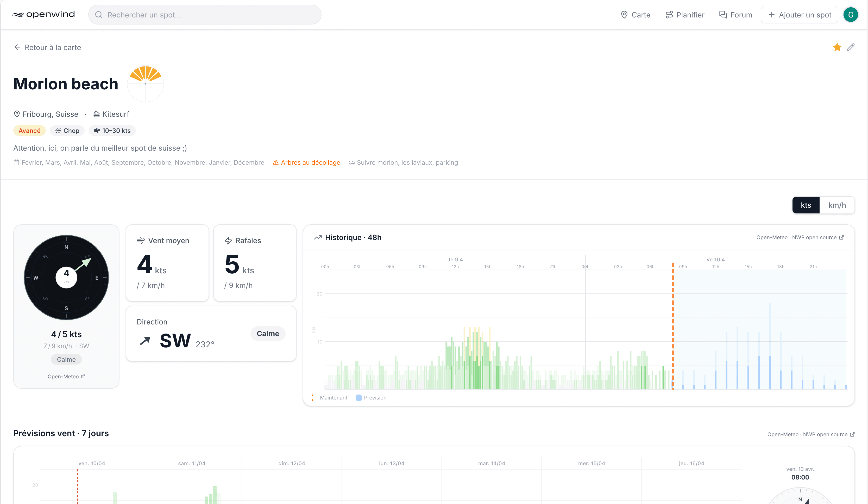Focus the spot search field
This screenshot has height=504, width=868.
tap(205, 15)
